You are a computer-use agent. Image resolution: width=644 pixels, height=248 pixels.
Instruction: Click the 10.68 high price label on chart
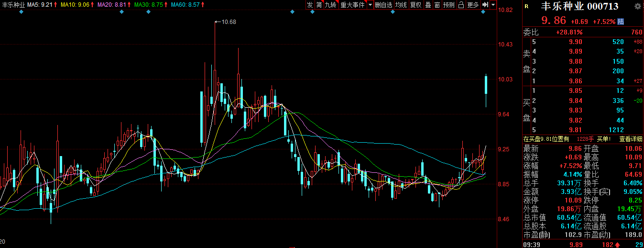coord(229,22)
